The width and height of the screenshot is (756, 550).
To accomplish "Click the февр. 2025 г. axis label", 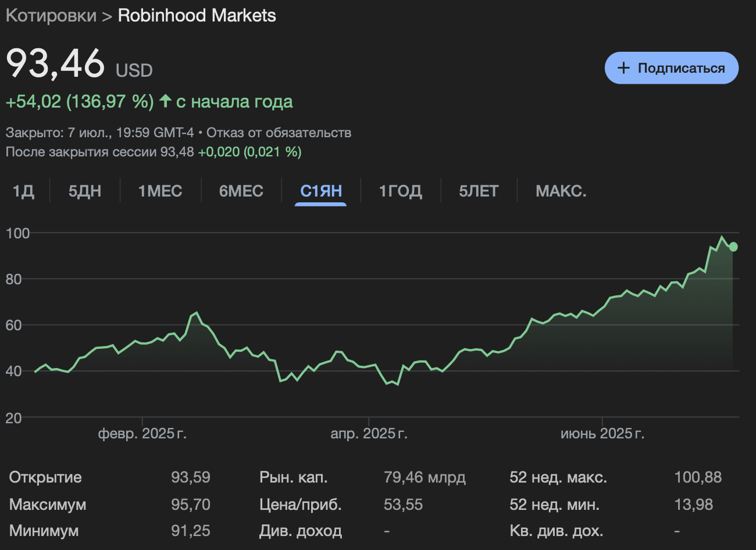I will click(x=142, y=434).
